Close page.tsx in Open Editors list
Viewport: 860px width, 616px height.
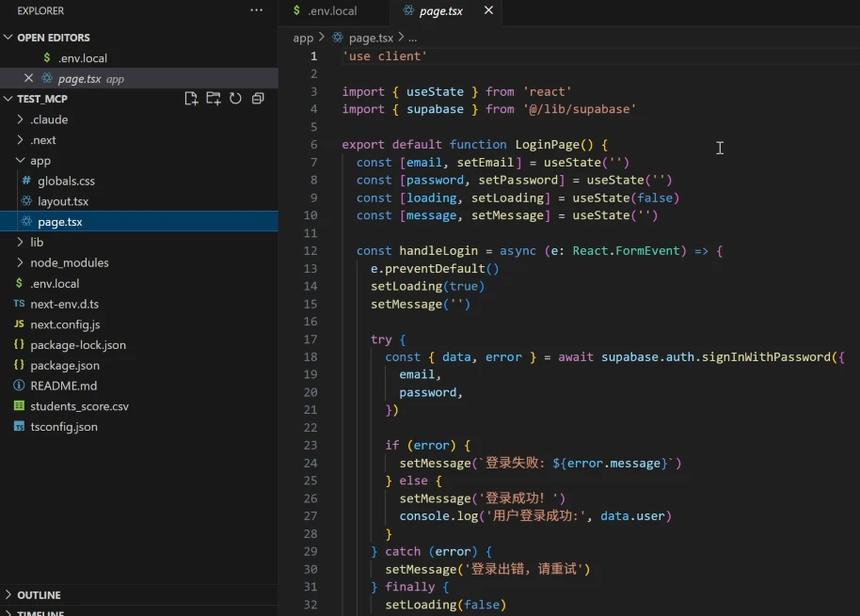pos(28,78)
